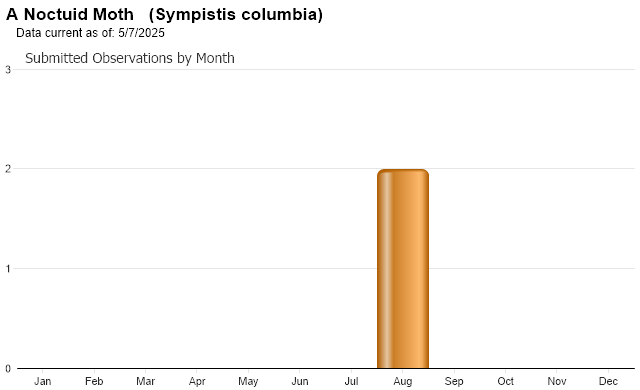Select the Feb month axis label
The image size is (640, 390).
[x=94, y=381]
